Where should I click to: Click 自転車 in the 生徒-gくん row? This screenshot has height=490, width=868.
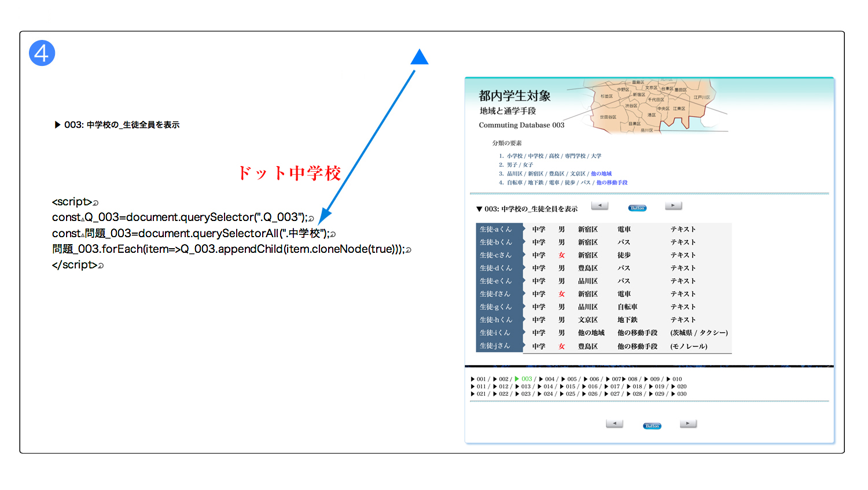point(627,307)
